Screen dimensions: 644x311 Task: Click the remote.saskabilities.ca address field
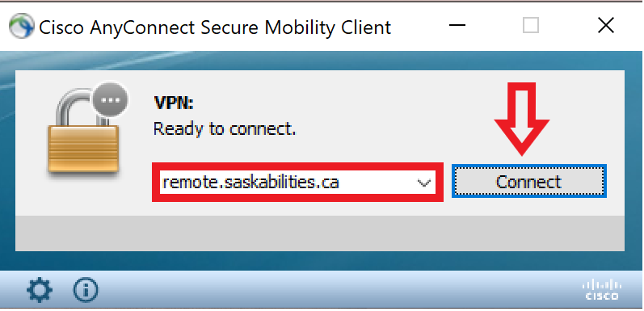tap(297, 182)
